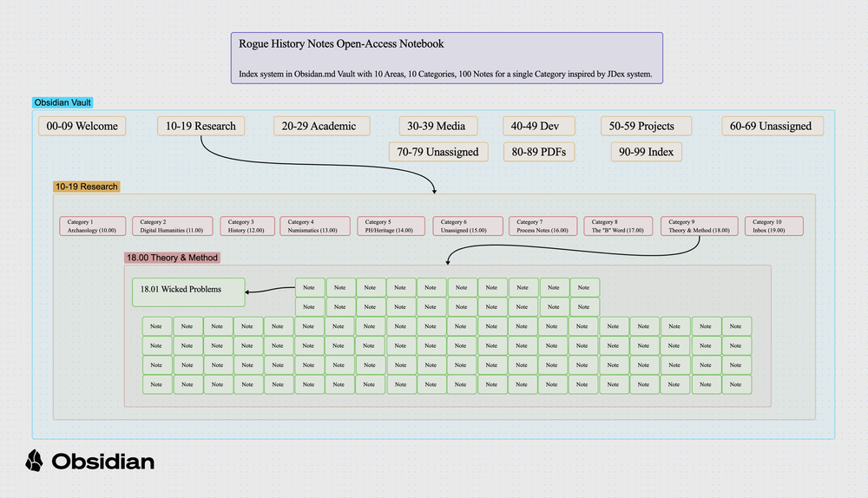This screenshot has width=868, height=498.
Task: Select the 60-69 Unassigned card
Action: [773, 126]
